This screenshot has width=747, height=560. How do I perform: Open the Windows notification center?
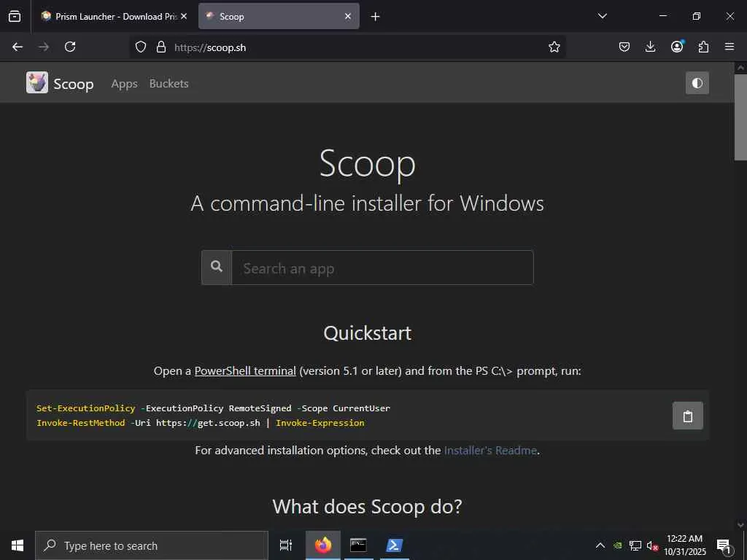coord(724,546)
